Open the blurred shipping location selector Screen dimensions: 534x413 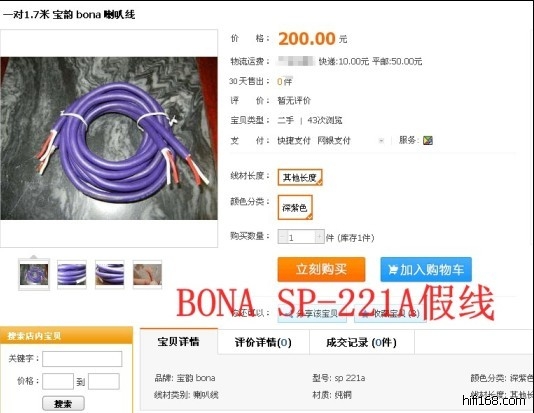point(296,61)
